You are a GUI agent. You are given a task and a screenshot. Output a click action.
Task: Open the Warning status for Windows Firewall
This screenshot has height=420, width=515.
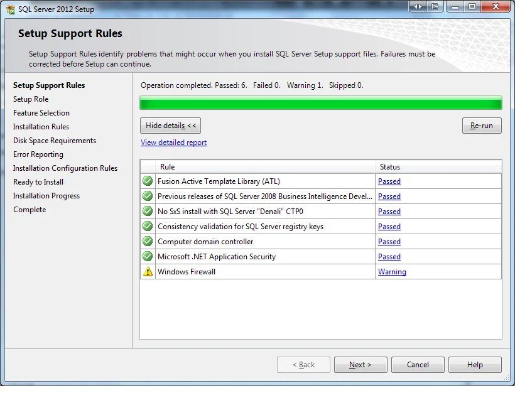tap(392, 272)
